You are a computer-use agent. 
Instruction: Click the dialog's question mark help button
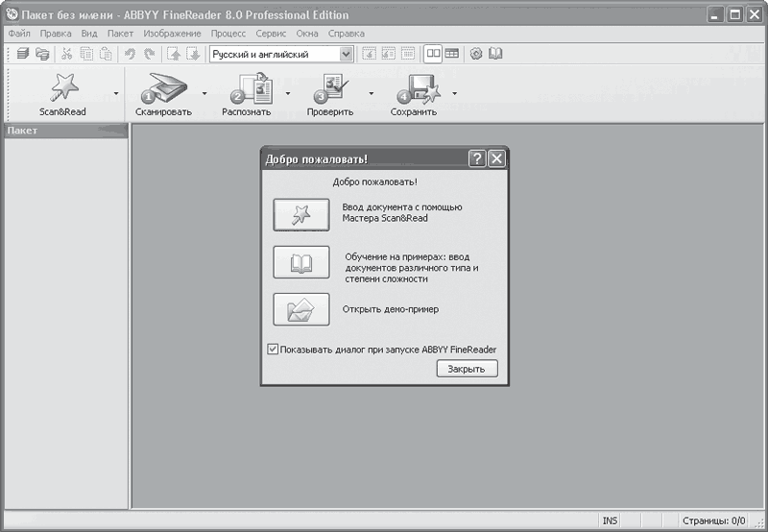477,158
